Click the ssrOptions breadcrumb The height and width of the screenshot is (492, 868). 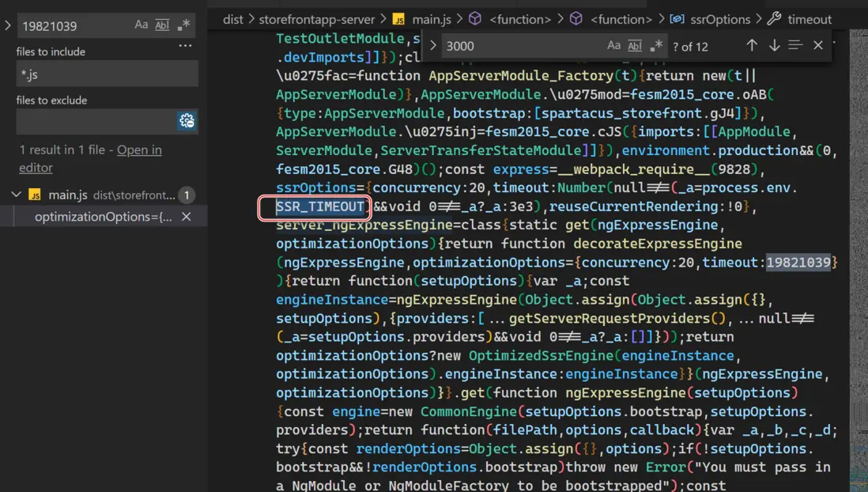click(x=720, y=20)
